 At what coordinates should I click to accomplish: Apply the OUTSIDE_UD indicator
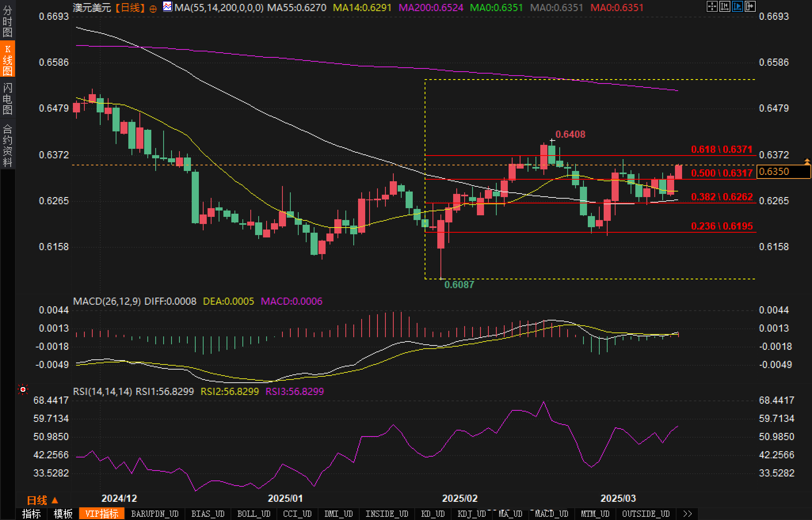click(x=646, y=514)
